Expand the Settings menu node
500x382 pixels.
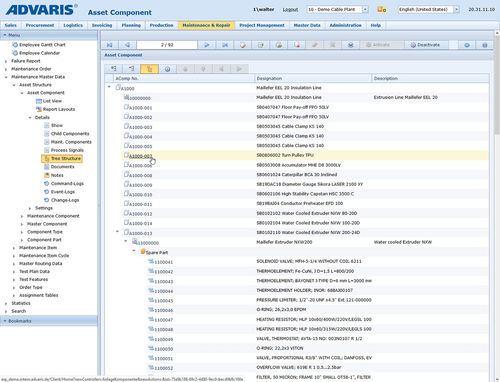[30, 208]
